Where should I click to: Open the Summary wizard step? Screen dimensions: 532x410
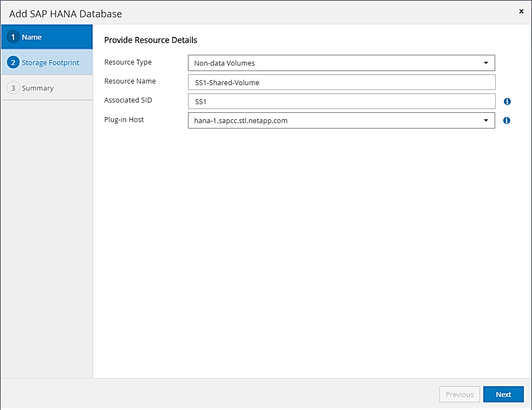[x=37, y=88]
